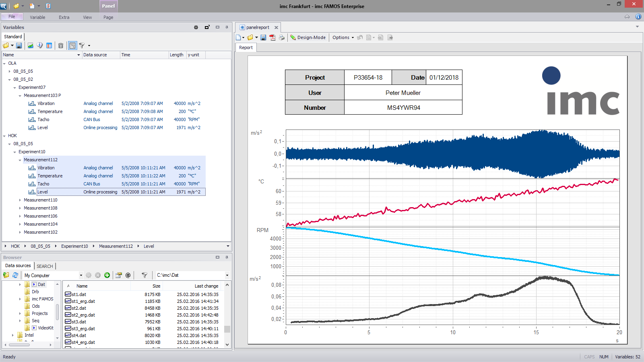Screen dimensions: 644x362
Task: Export report as PDF
Action: tap(272, 37)
